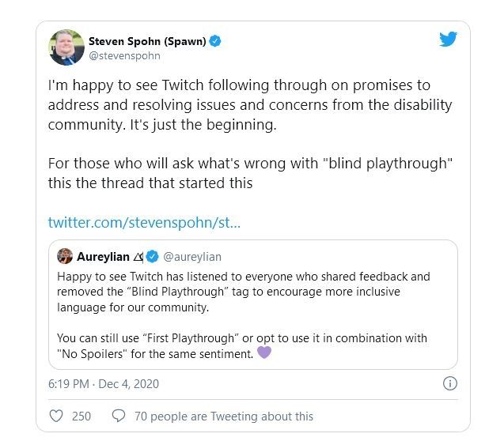Click the Twitter bird logo
Image resolution: width=504 pixels, height=441 pixels.
449,40
